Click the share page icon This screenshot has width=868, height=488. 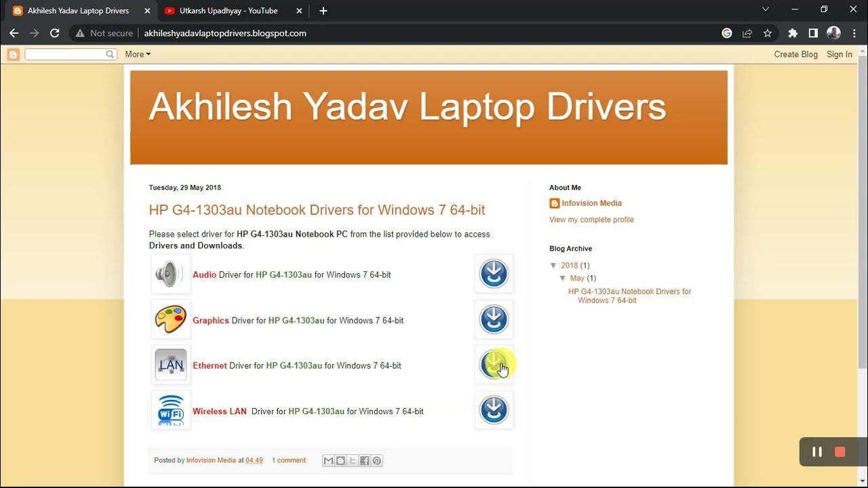point(747,33)
